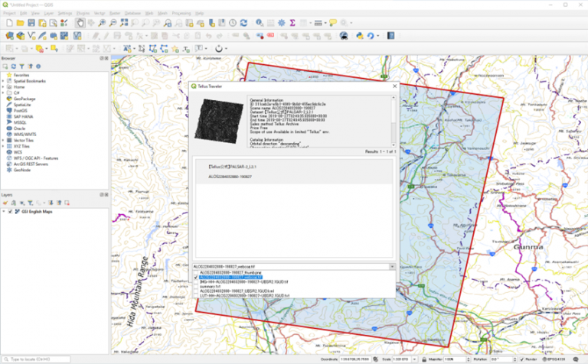Image resolution: width=588 pixels, height=364 pixels.
Task: Show map tips speech bubble icon
Action: 332,23
